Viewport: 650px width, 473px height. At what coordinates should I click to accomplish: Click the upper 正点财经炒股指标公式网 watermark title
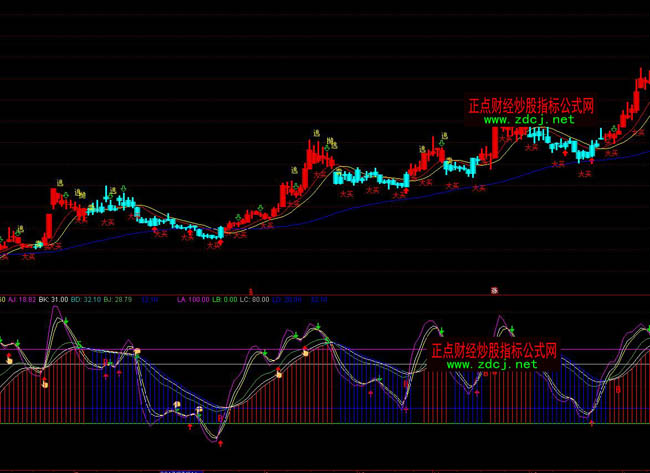pos(531,105)
